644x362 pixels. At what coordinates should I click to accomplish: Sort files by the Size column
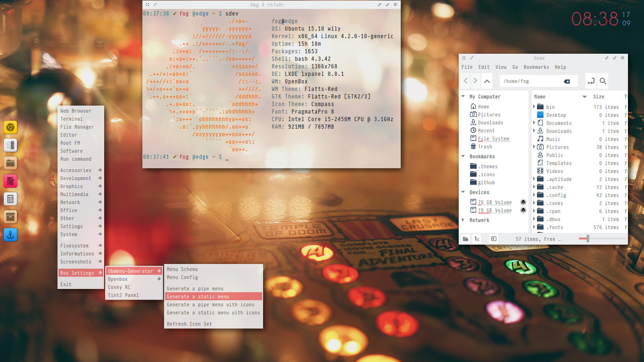click(598, 97)
